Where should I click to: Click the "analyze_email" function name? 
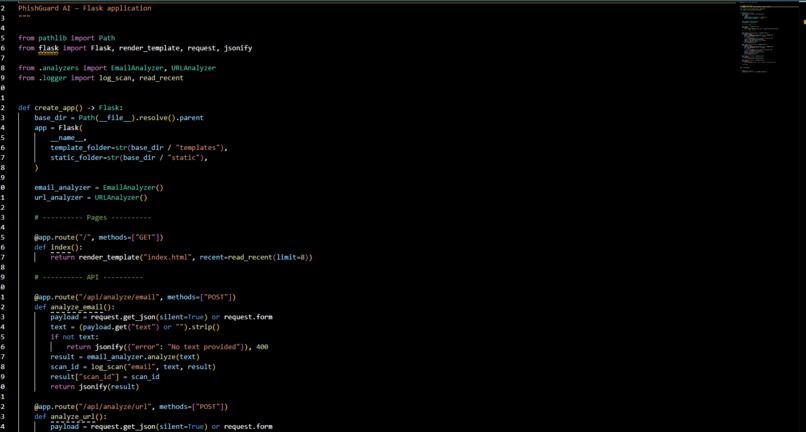(77, 307)
